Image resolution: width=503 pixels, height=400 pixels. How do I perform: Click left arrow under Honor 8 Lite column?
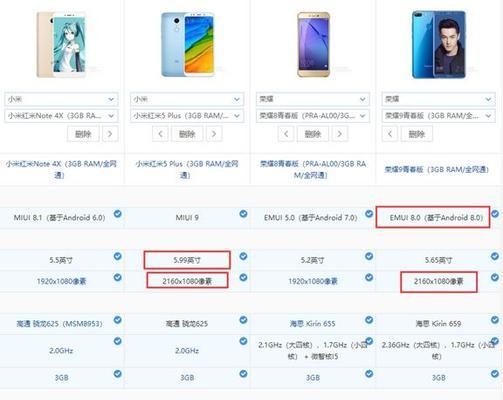[286, 134]
